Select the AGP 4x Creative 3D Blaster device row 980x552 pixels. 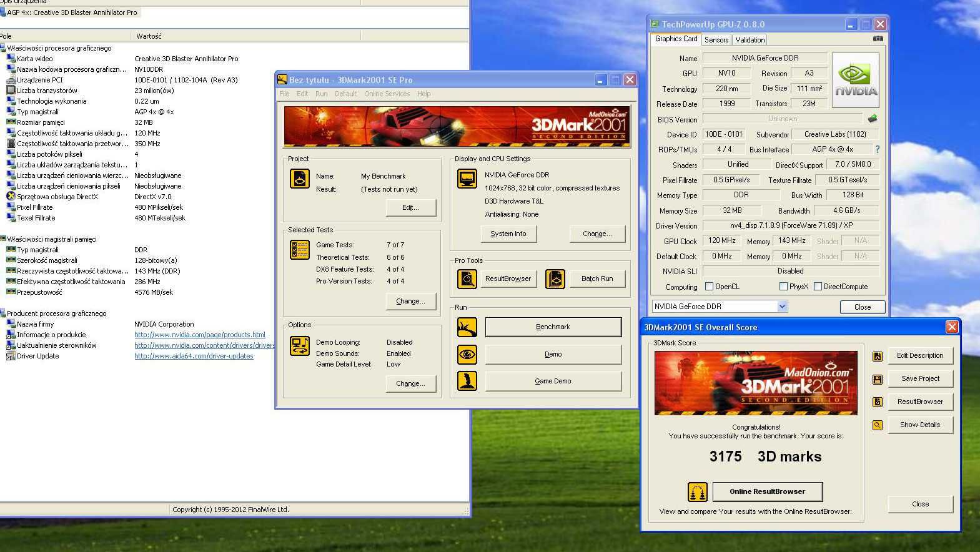70,12
